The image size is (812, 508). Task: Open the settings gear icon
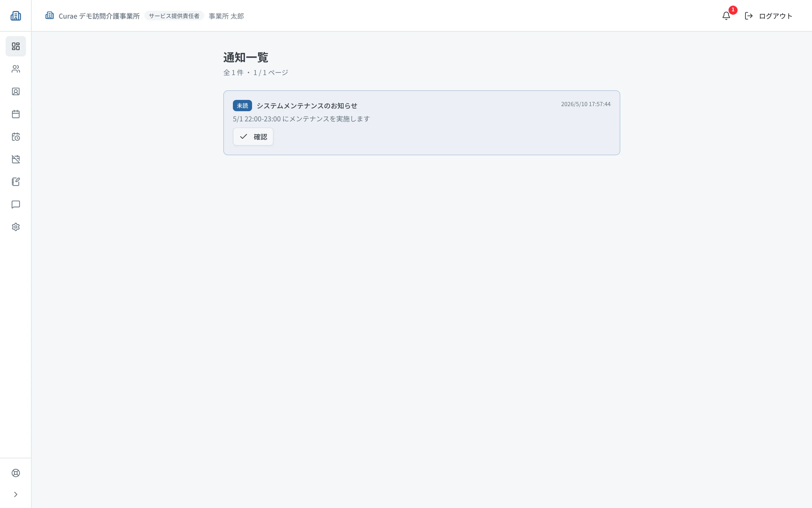(16, 227)
